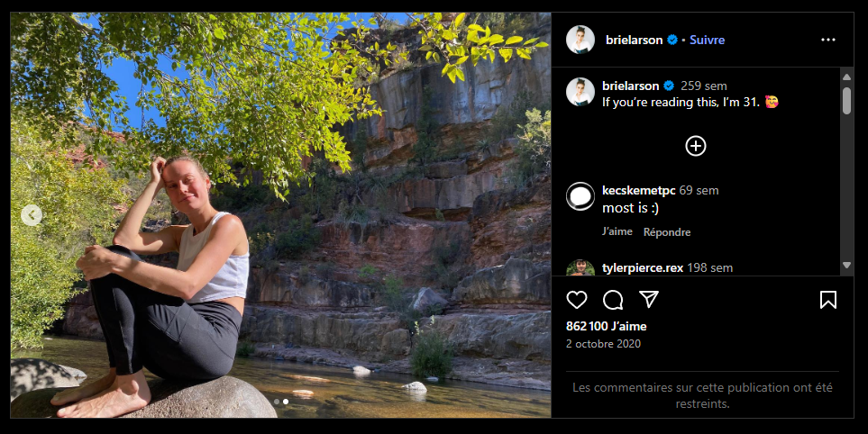Click tylerpierce.rex's profile avatar

[580, 269]
